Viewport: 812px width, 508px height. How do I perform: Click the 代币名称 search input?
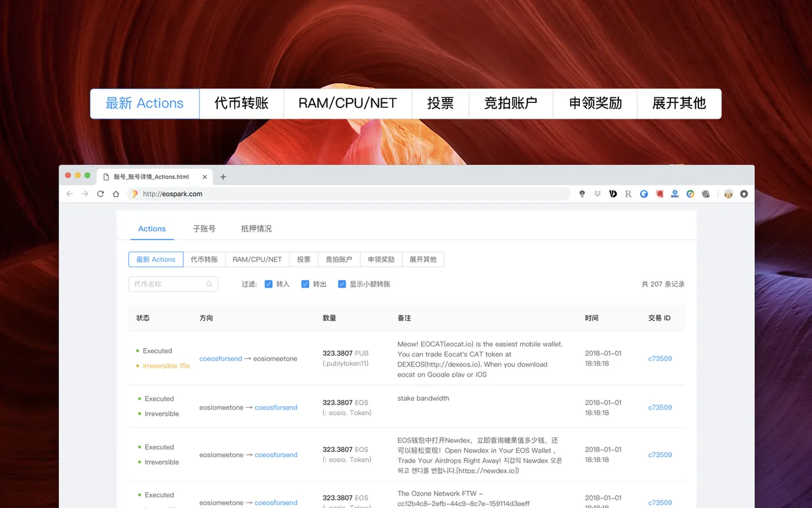[173, 284]
